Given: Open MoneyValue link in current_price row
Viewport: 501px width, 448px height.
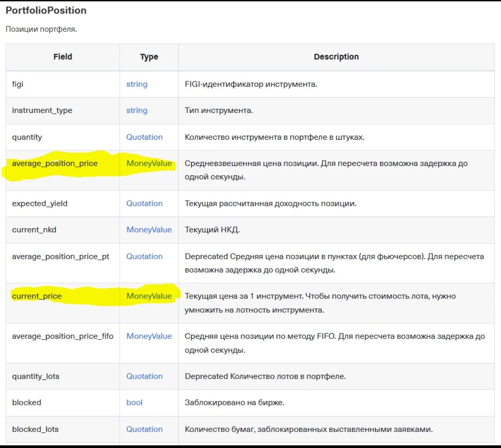Looking at the screenshot, I should (x=149, y=296).
